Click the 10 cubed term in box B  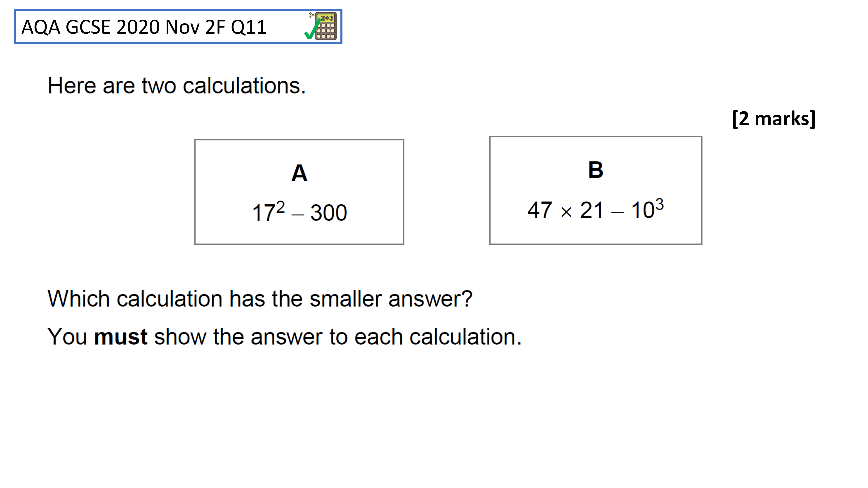tap(647, 209)
